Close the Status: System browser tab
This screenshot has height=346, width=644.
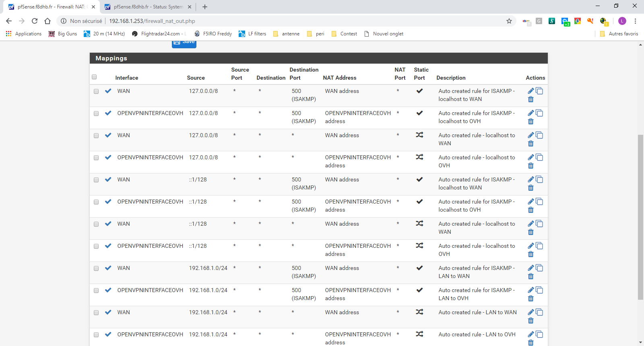coord(190,7)
